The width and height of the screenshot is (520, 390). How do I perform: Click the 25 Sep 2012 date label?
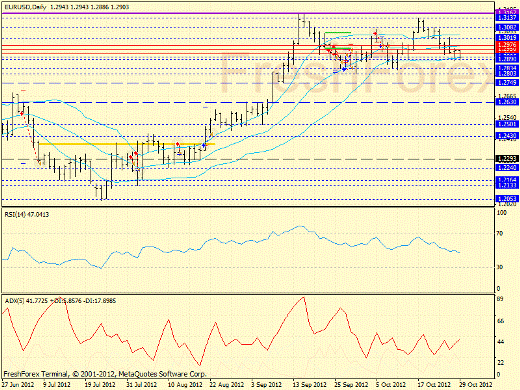point(351,385)
